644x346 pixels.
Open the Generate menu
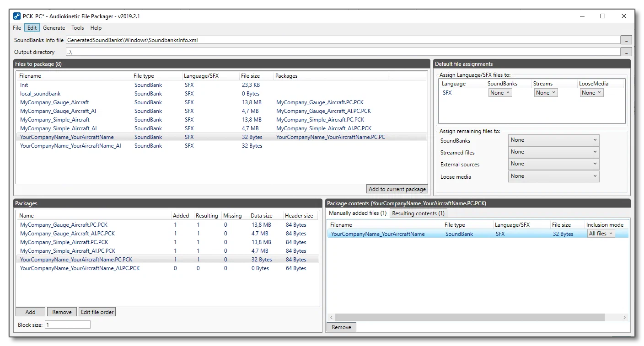coord(54,28)
